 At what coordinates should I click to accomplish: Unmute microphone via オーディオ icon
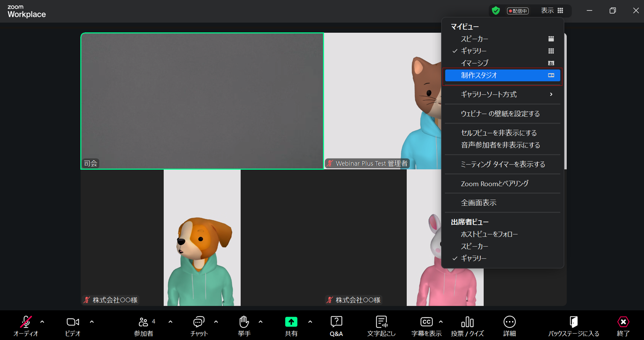click(26, 322)
